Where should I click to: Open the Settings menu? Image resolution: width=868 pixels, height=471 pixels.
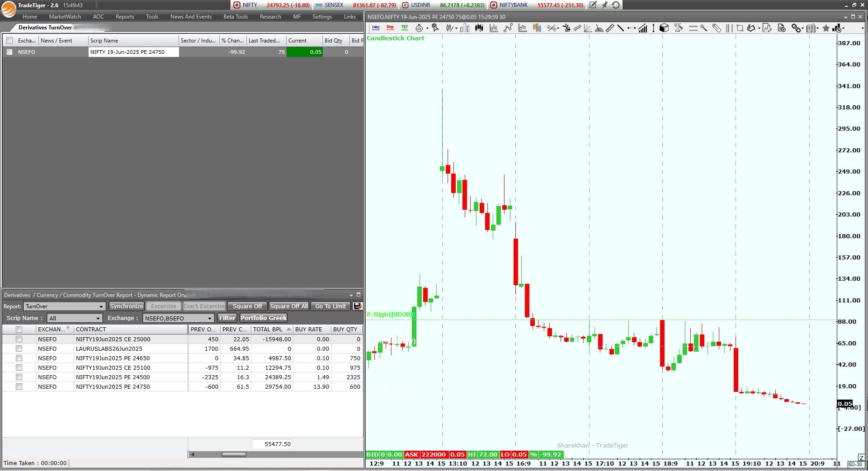tap(322, 17)
